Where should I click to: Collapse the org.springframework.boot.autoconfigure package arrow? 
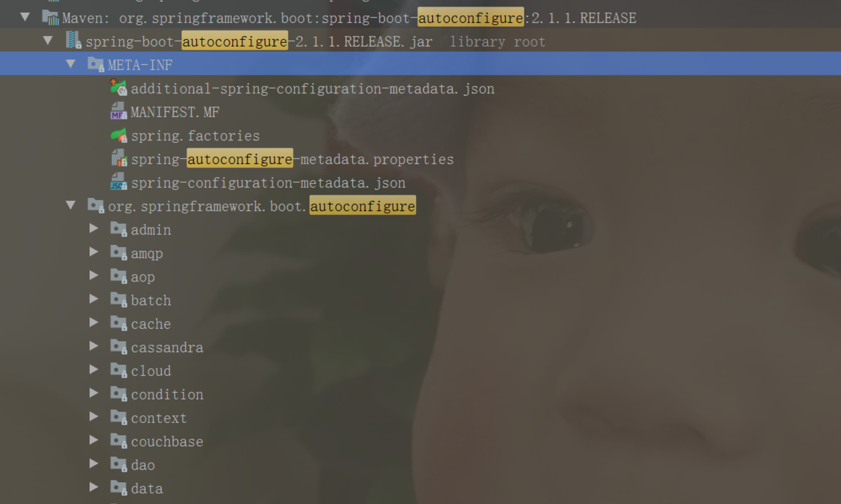coord(71,205)
